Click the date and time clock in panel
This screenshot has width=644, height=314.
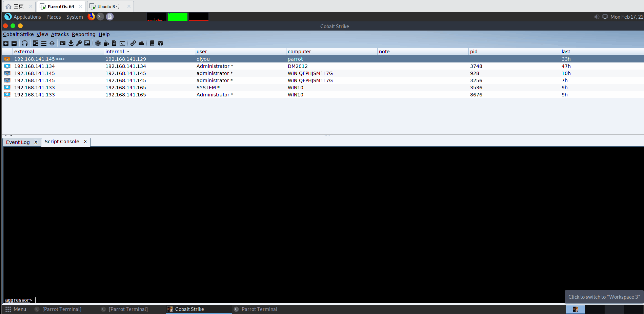[x=627, y=17]
